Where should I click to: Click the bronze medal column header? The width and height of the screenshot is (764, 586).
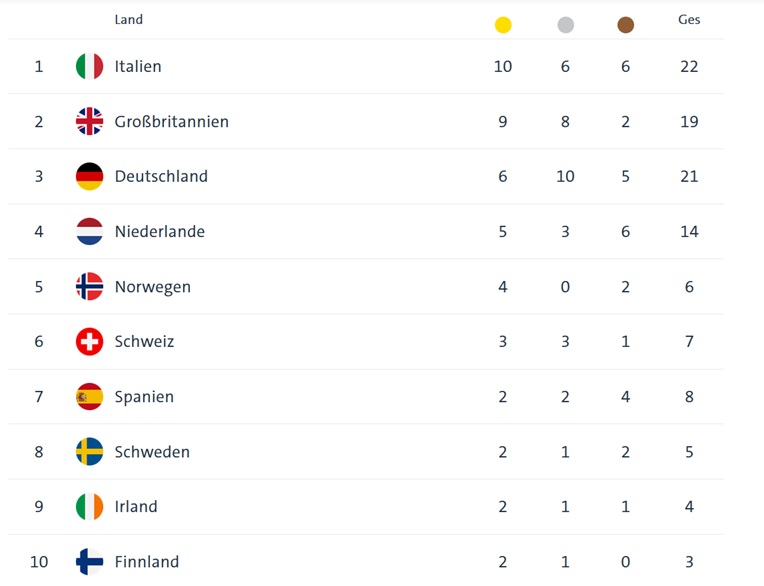626,25
